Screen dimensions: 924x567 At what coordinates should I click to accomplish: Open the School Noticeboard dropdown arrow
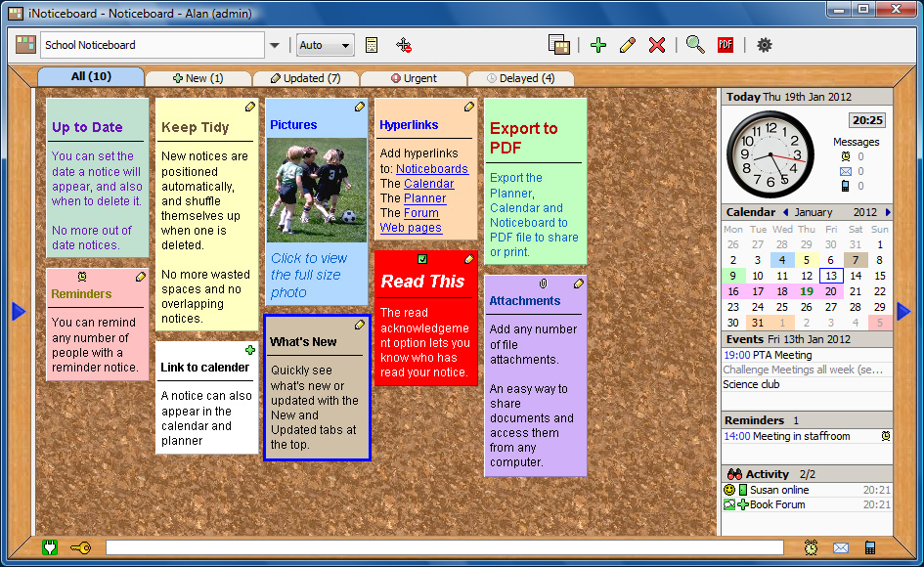275,45
